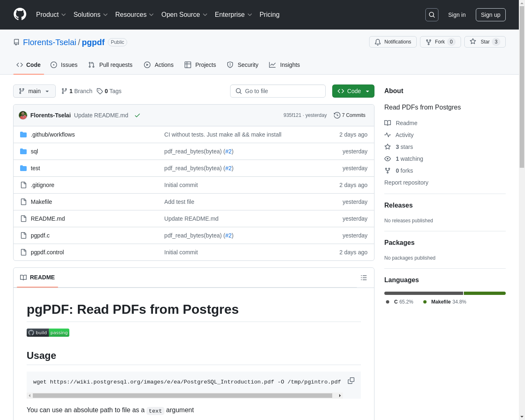
Task: Click the history clock icon by 7 Commits
Action: (x=337, y=115)
